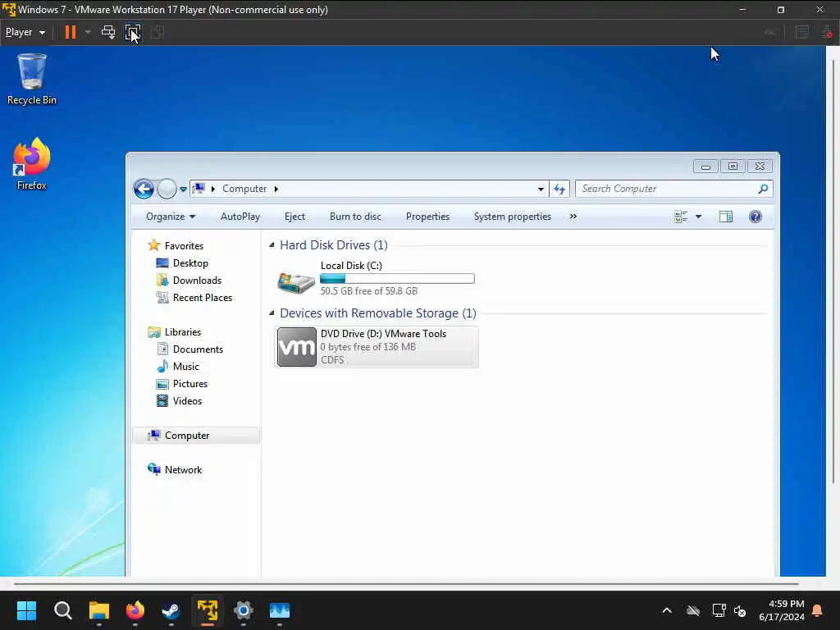Collapse the Hard Disk Drives group
This screenshot has width=840, height=630.
pos(272,244)
